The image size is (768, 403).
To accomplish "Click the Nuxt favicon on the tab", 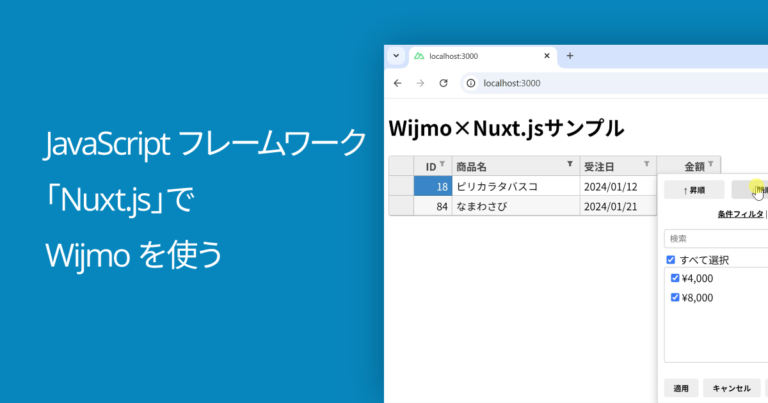I will coord(419,56).
